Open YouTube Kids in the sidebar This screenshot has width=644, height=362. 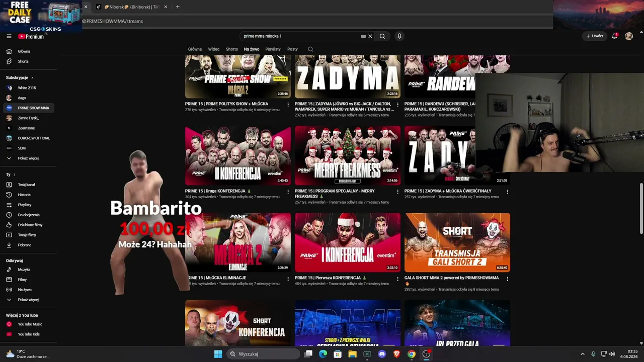28,334
